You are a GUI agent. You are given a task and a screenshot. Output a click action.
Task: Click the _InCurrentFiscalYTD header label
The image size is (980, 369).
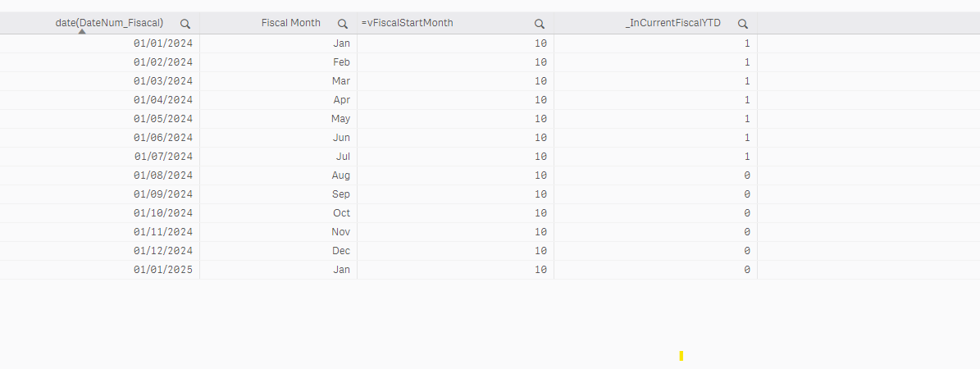(x=672, y=23)
